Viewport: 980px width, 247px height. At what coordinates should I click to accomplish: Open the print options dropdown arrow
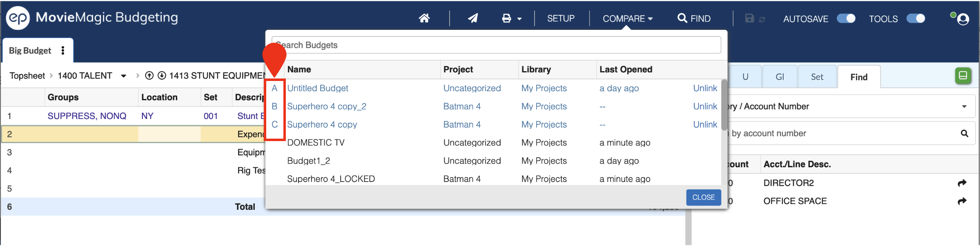click(x=519, y=19)
